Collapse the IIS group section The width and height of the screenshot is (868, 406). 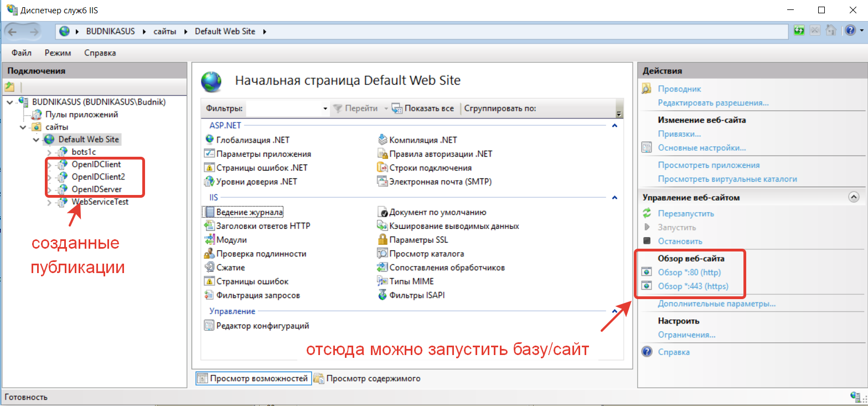coord(614,197)
